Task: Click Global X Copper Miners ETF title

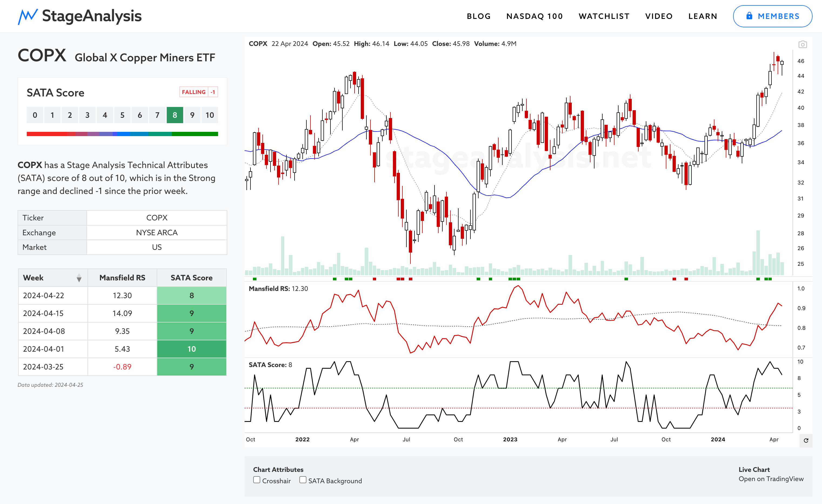Action: pyautogui.click(x=145, y=58)
